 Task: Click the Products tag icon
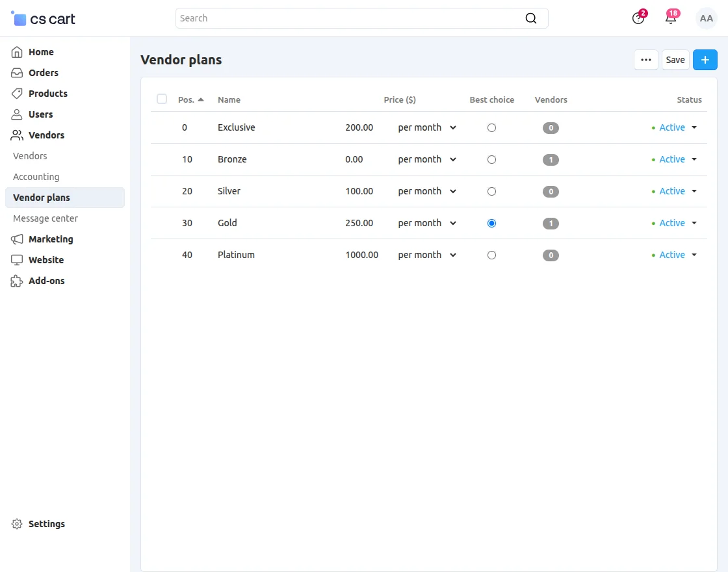(17, 94)
